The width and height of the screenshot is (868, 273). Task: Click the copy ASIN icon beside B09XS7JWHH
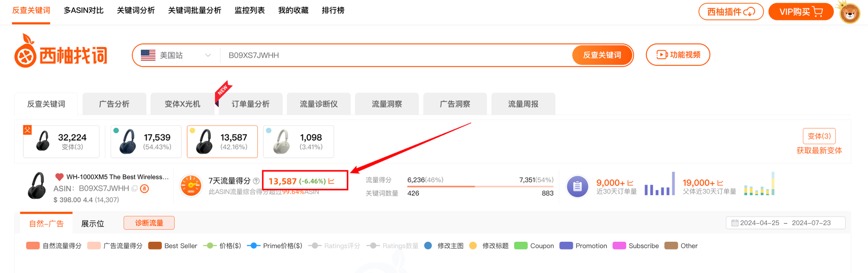(x=135, y=188)
